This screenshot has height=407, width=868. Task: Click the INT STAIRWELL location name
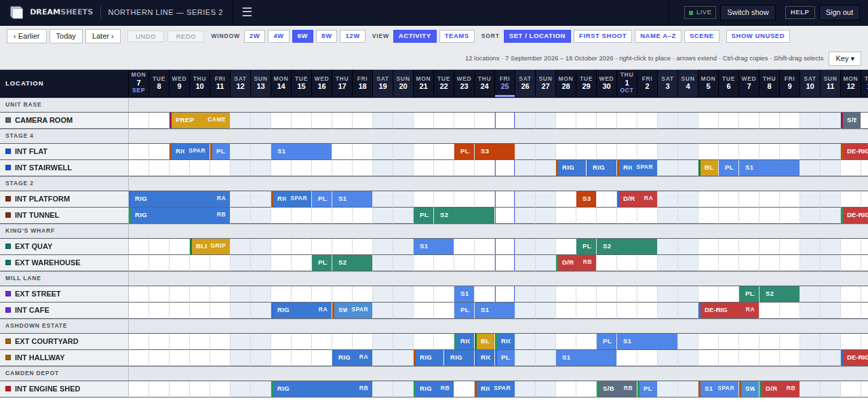(43, 168)
